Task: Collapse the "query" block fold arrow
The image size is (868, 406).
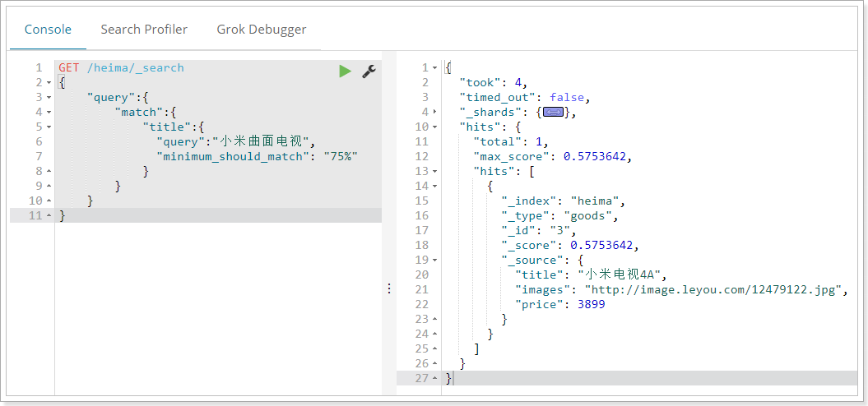Action: point(49,98)
